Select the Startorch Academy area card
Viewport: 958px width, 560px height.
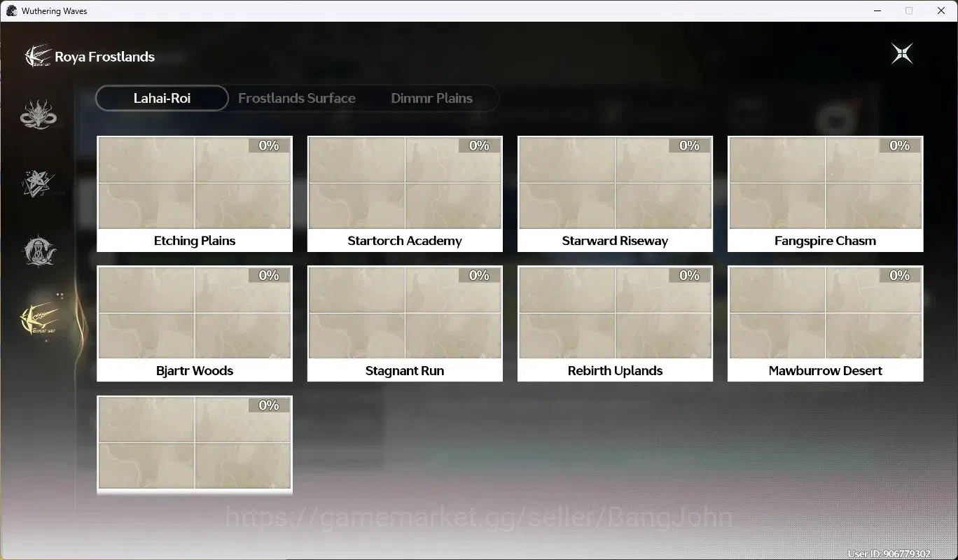click(x=405, y=194)
